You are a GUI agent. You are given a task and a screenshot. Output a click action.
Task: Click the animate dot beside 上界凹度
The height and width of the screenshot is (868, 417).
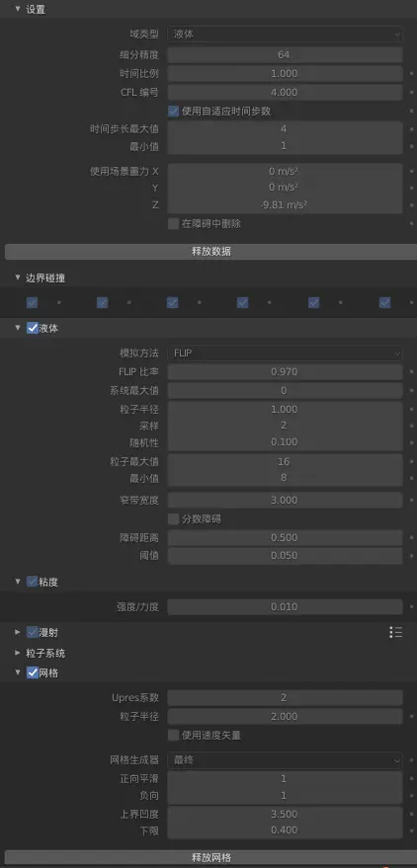point(411,815)
